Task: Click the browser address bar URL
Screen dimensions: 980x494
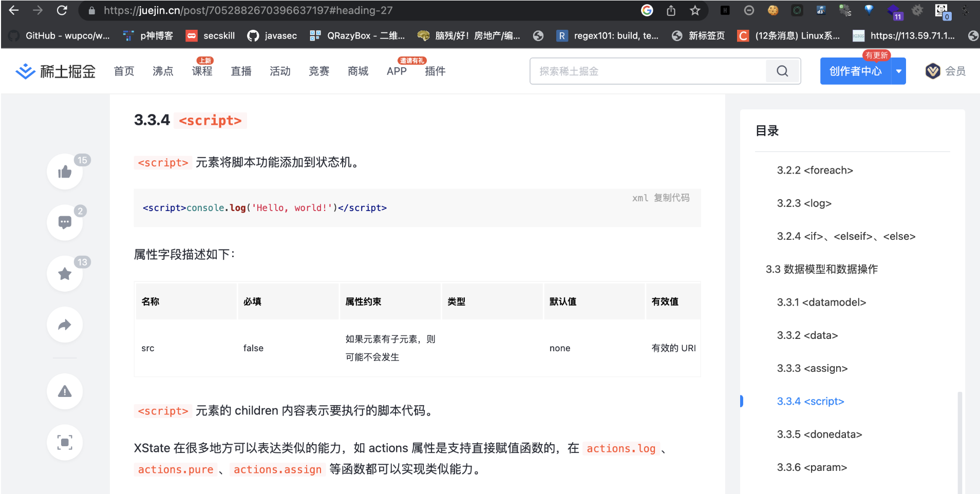Action: tap(248, 10)
